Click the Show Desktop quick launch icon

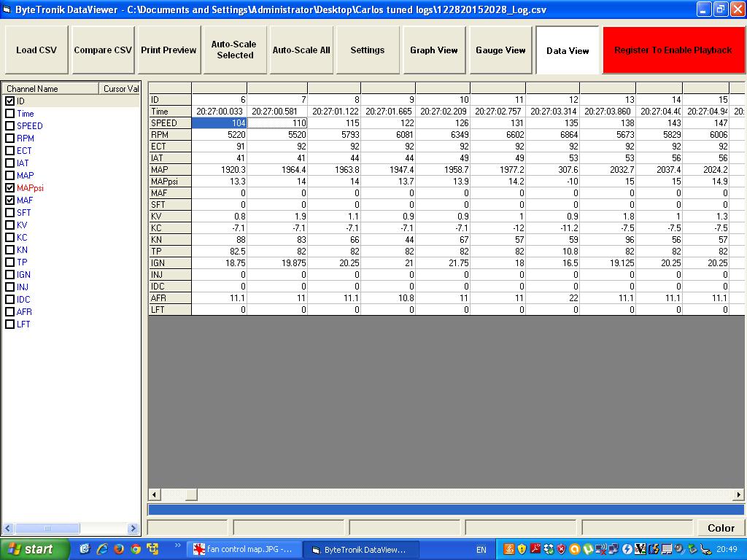[85, 549]
